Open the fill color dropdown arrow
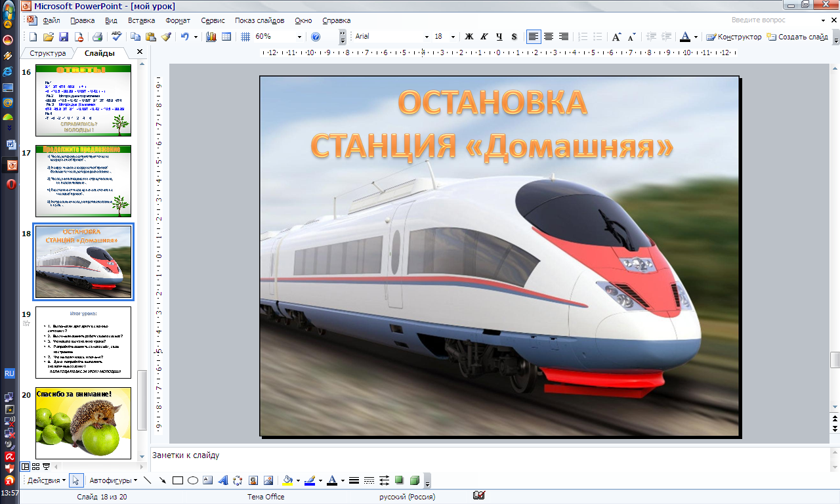 coord(298,480)
